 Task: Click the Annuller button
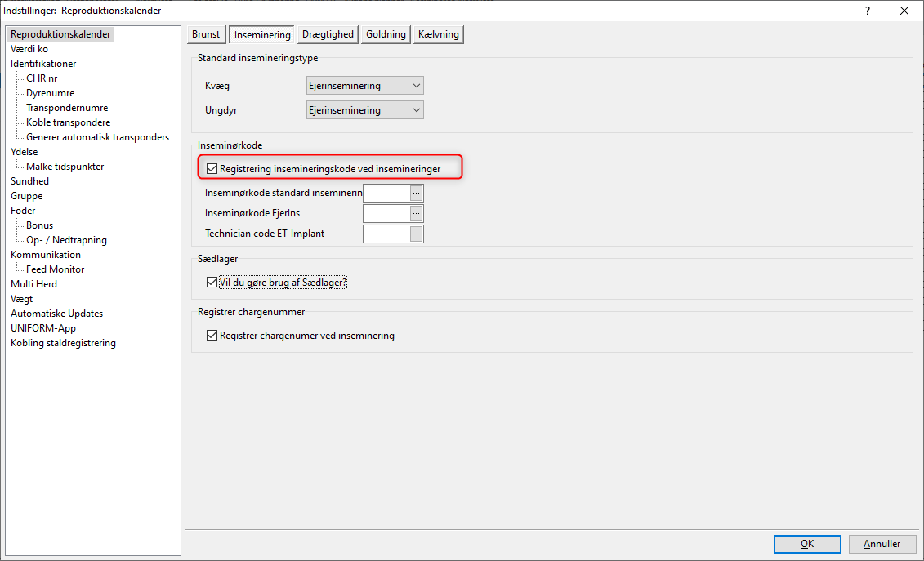point(882,544)
